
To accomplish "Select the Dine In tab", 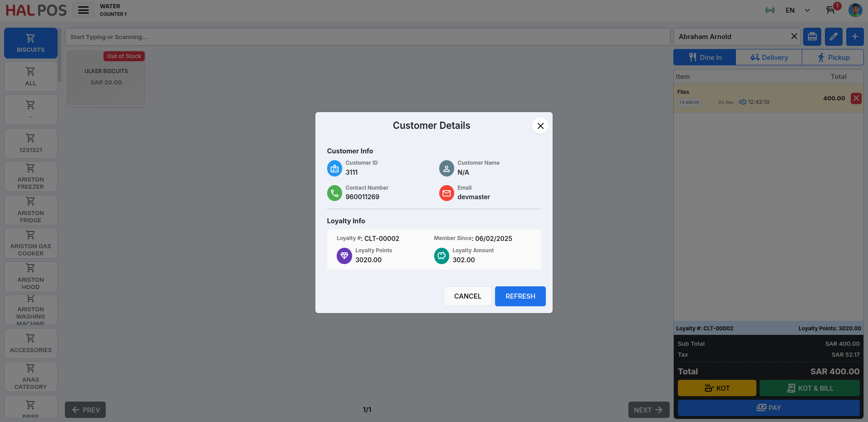I will click(705, 58).
